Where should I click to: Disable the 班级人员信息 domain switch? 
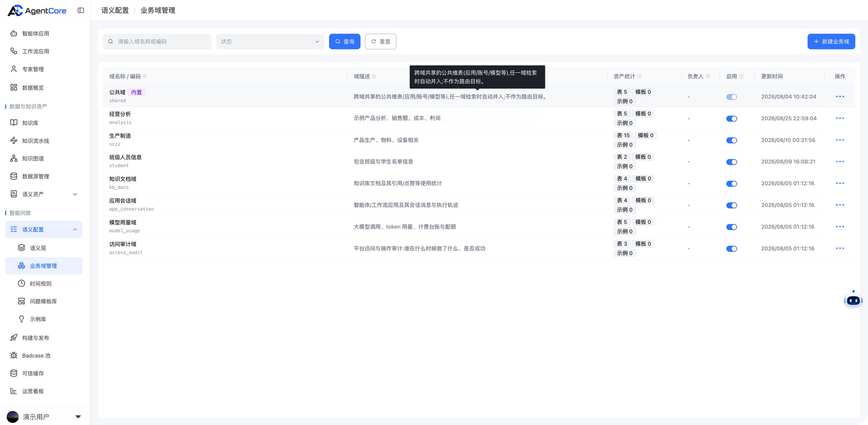click(x=731, y=162)
